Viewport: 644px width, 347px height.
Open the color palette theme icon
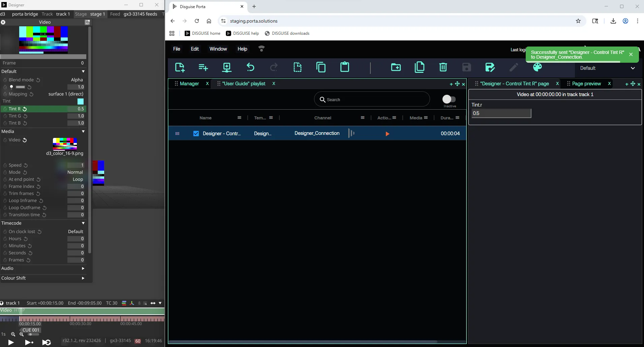tap(537, 67)
